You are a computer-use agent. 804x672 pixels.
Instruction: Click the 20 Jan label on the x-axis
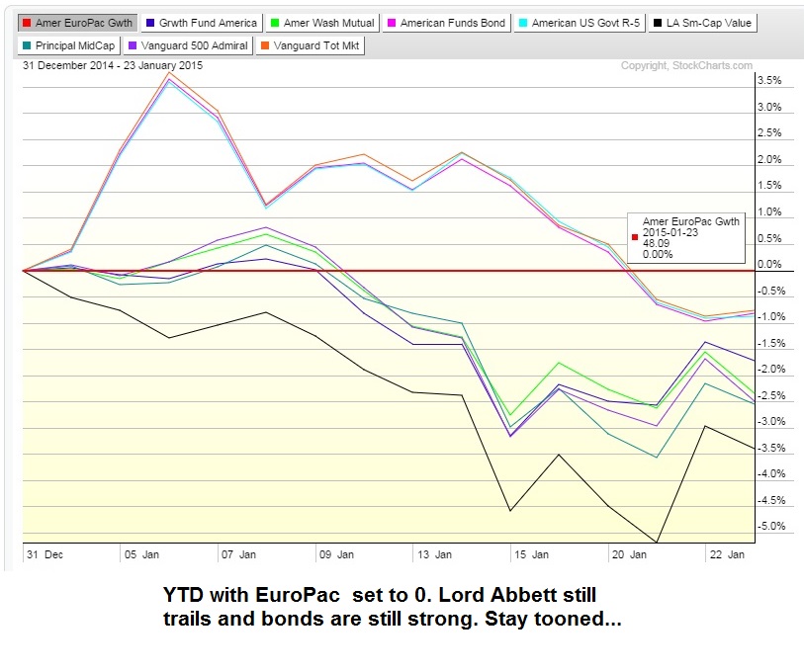point(630,554)
